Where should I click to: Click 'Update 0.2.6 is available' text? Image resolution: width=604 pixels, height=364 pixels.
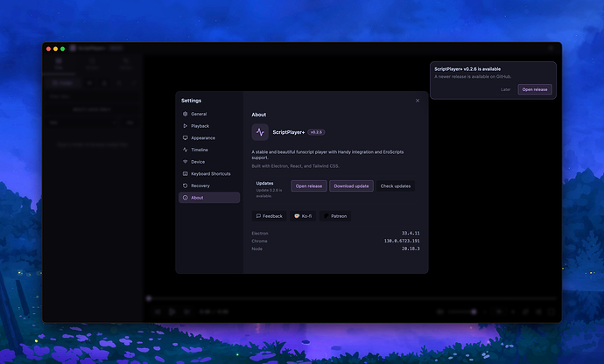(269, 193)
